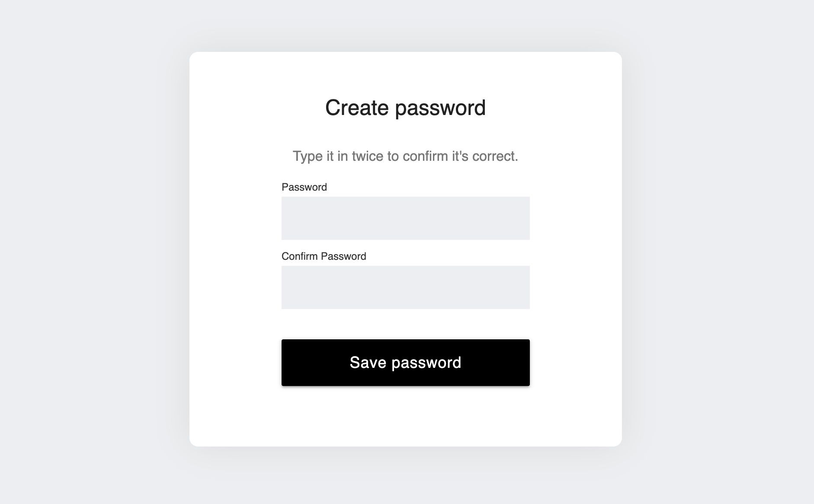814x504 pixels.
Task: Activate the lower gray confirmation entry box
Action: [405, 287]
